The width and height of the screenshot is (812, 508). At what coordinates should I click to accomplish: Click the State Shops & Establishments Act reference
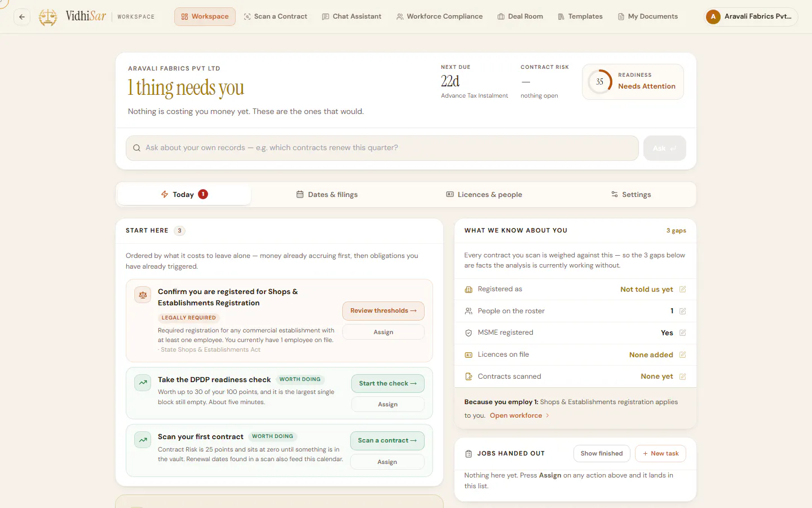pyautogui.click(x=209, y=350)
